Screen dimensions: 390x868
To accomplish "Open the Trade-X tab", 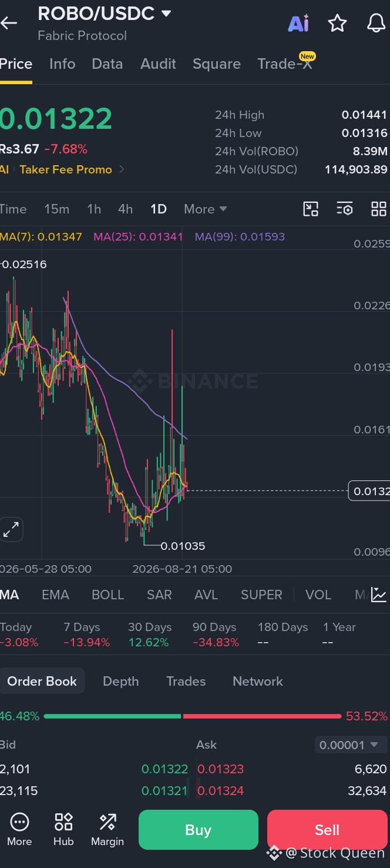I will coord(285,64).
